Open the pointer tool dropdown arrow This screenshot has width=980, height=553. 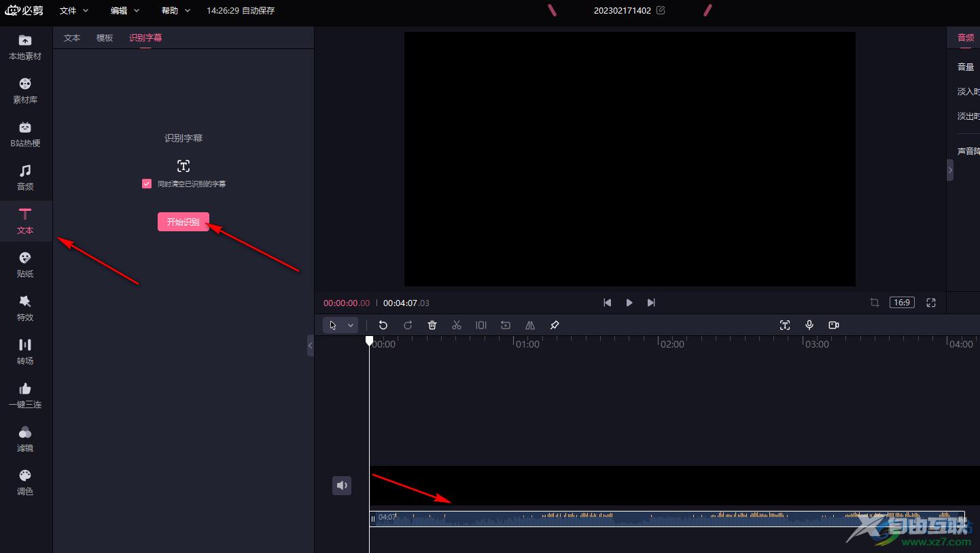[351, 325]
